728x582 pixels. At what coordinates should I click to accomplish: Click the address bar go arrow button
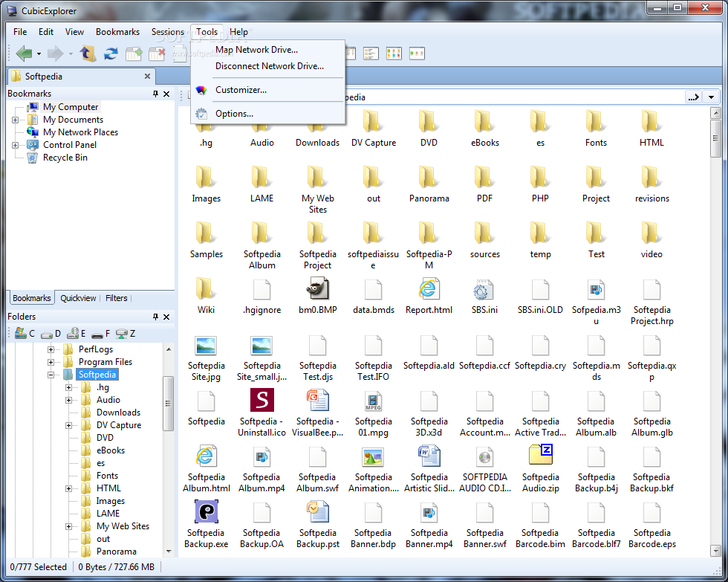point(694,97)
